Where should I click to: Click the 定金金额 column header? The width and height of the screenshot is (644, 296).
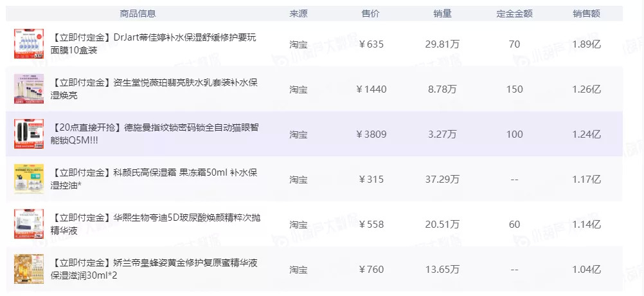pos(514,14)
